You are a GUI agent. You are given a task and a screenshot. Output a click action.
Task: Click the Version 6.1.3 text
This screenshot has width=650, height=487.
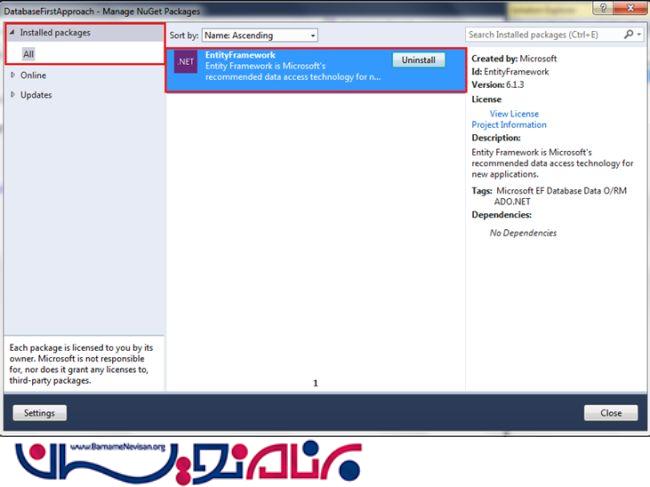click(x=497, y=85)
